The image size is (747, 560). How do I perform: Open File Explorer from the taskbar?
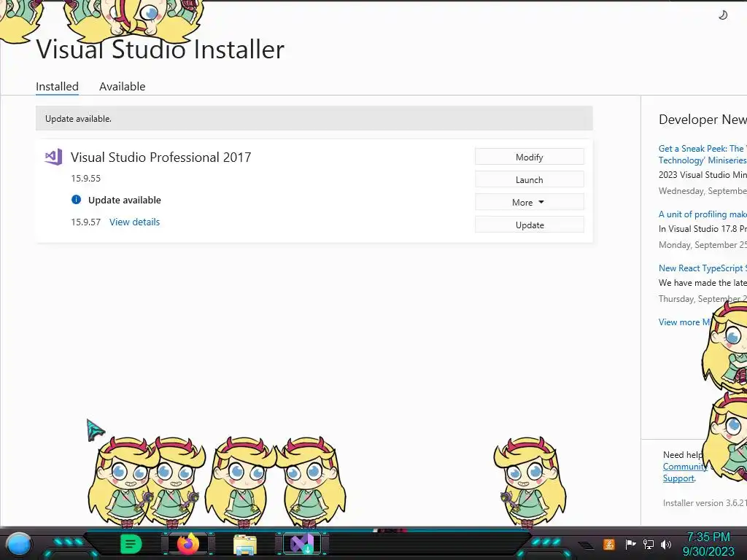(x=245, y=545)
